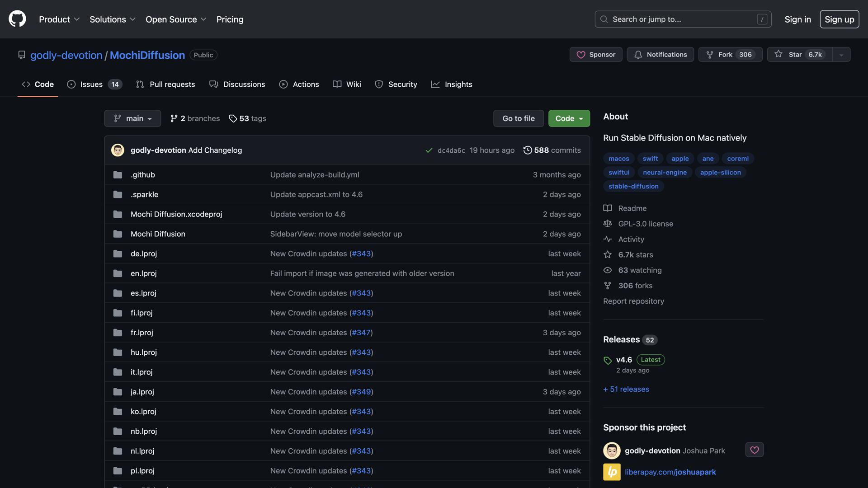Expand the main branch selector
Viewport: 868px width, 488px height.
[132, 118]
